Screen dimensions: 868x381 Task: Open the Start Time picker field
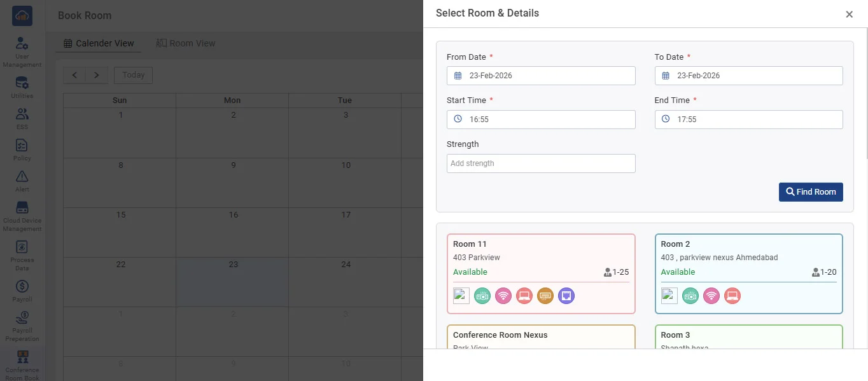pos(541,120)
